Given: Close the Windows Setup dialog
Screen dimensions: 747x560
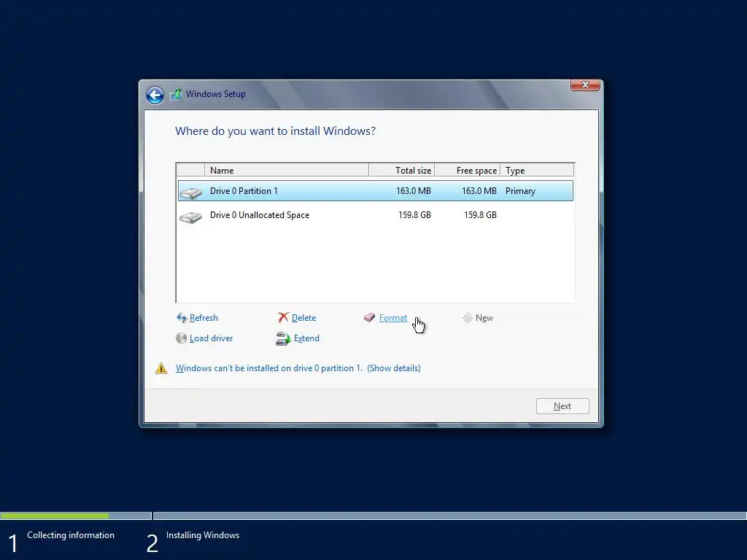Looking at the screenshot, I should (585, 85).
